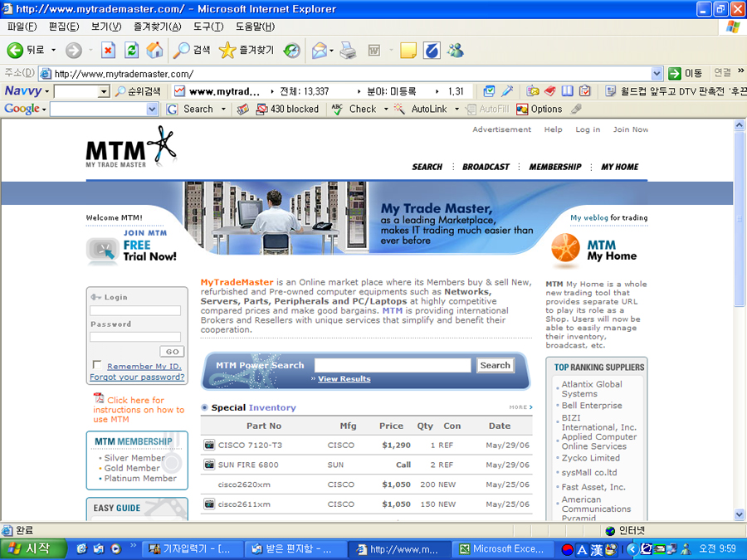The height and width of the screenshot is (560, 747).
Task: Click the Password input field
Action: tap(135, 337)
